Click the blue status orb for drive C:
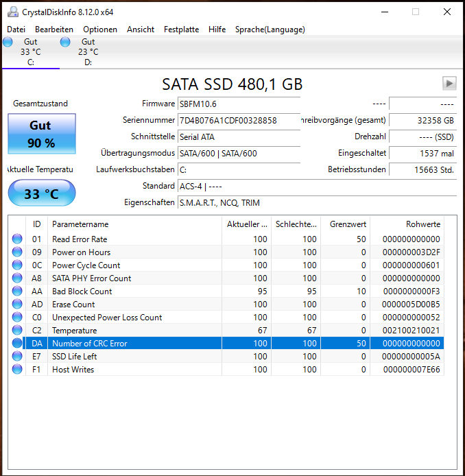This screenshot has height=476, width=465. tap(8, 42)
